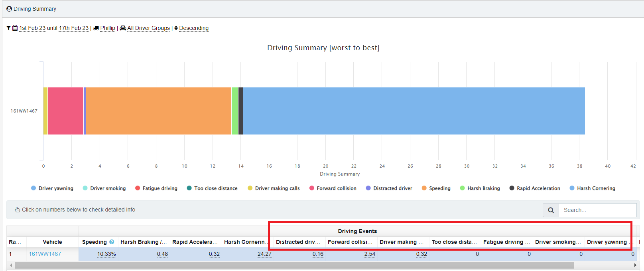The image size is (644, 271).
Task: Click the search magnifier button
Action: tap(551, 210)
